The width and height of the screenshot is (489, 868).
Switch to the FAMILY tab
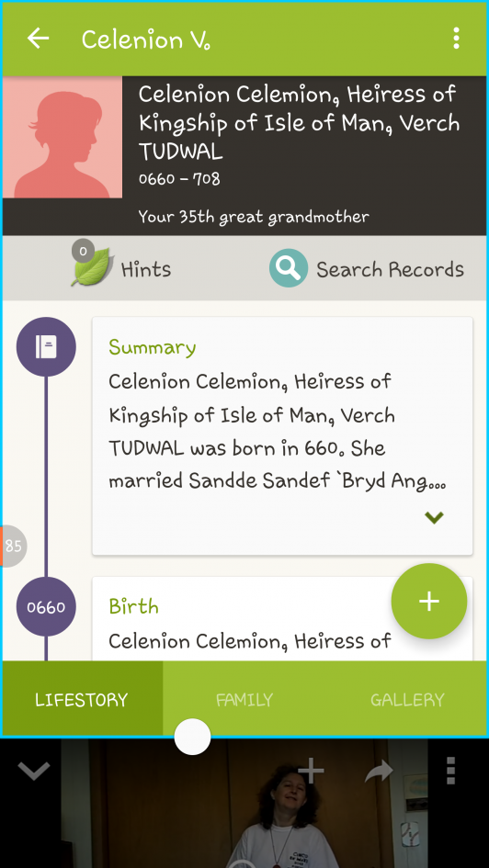244,700
